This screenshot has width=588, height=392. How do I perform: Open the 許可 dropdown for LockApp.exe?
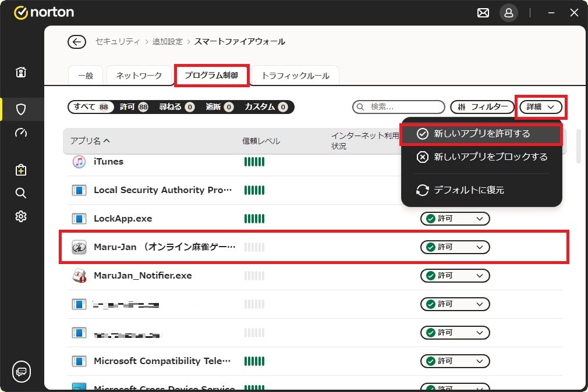tap(455, 219)
